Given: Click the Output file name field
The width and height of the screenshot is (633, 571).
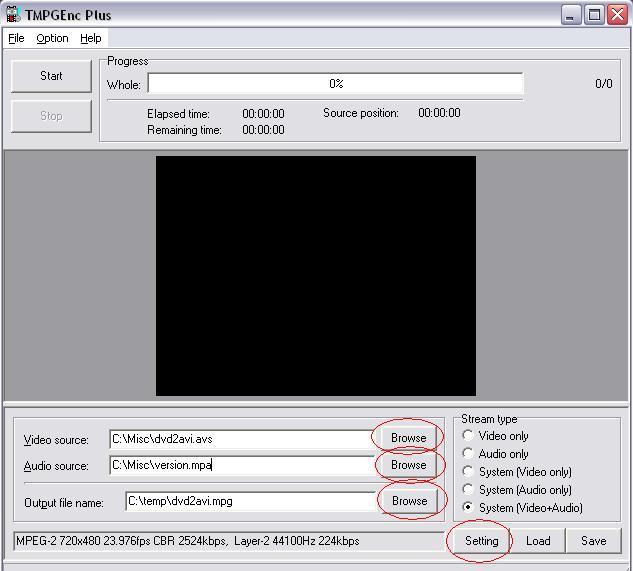Looking at the screenshot, I should pos(250,501).
